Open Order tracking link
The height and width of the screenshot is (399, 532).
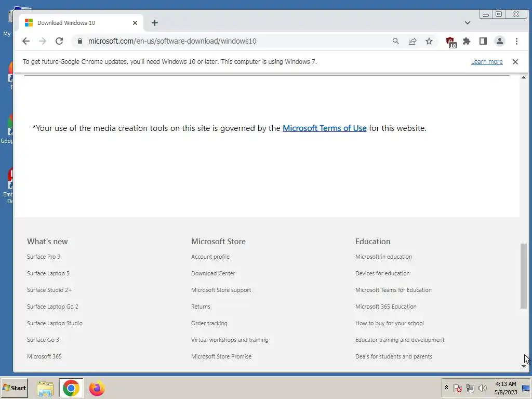[209, 323]
